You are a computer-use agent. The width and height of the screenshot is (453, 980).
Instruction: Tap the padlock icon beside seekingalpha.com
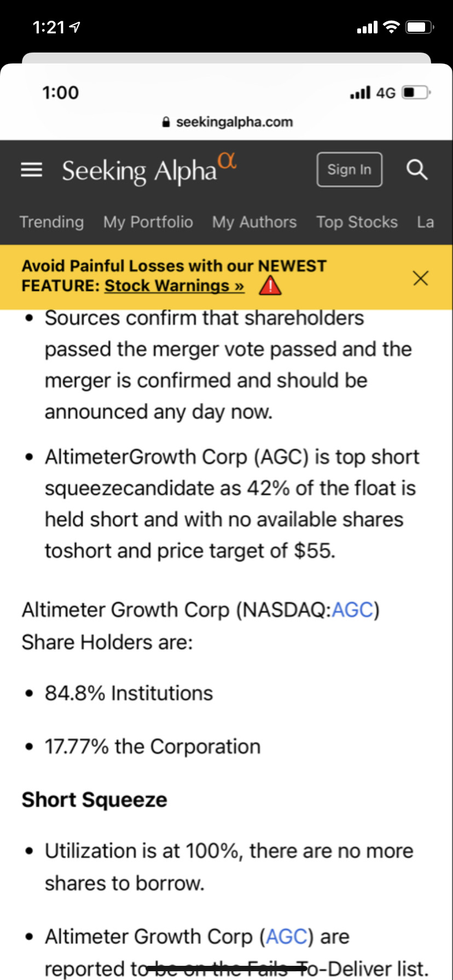click(166, 122)
